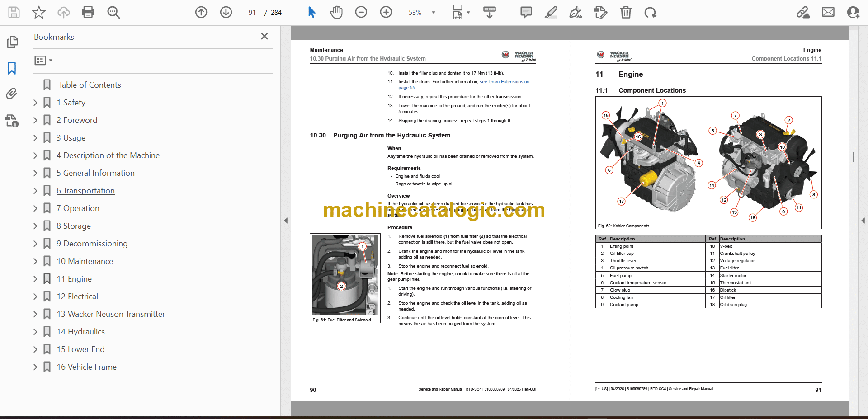Follow the 'see Drum Extensions' link
The image size is (868, 419).
tap(504, 82)
